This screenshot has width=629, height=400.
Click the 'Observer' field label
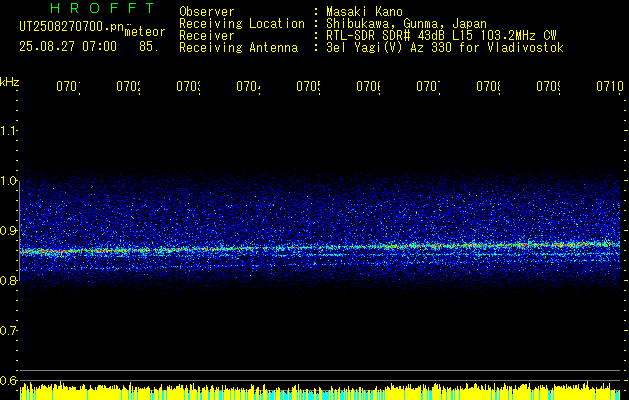pos(207,11)
